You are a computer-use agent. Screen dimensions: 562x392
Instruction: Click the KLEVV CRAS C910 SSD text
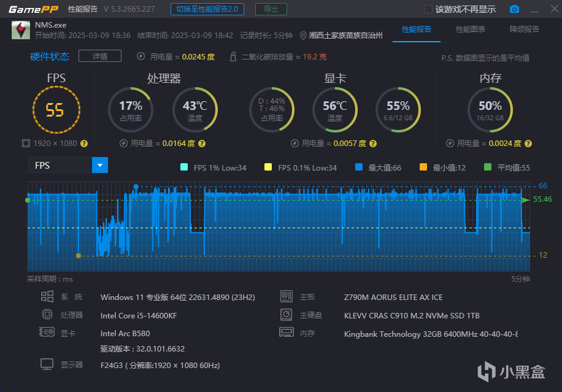[x=412, y=316]
